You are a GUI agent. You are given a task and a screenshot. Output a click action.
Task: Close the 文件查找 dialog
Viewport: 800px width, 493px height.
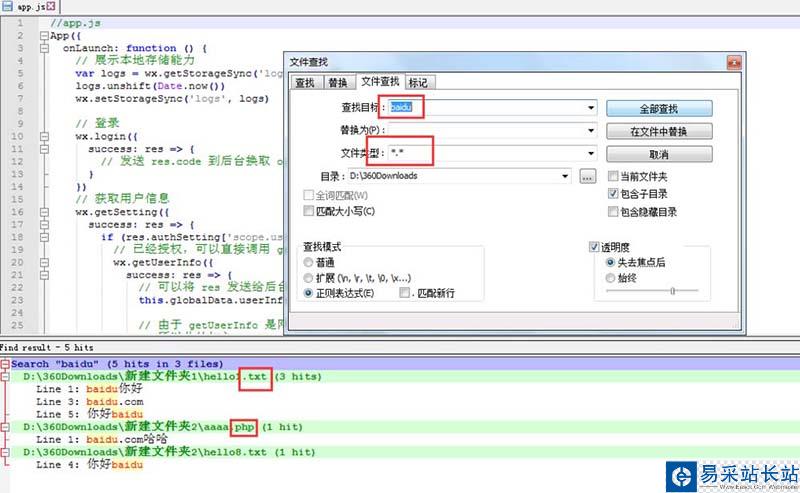pyautogui.click(x=734, y=62)
